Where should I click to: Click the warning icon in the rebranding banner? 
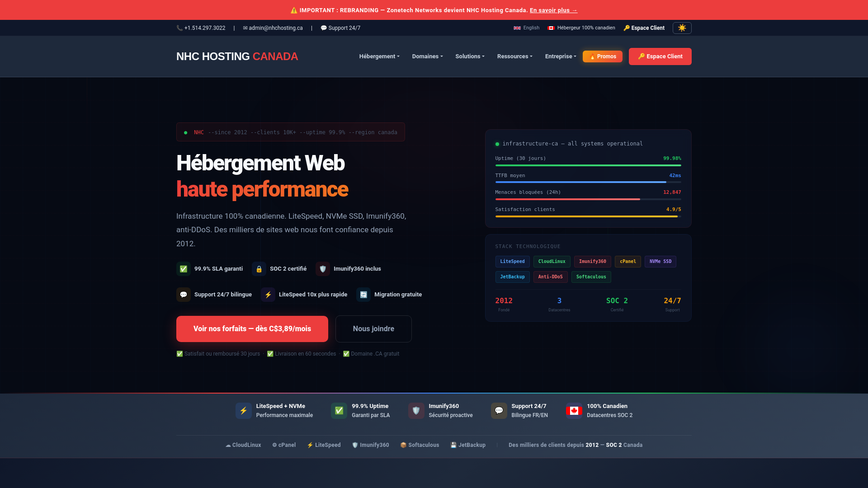(294, 10)
